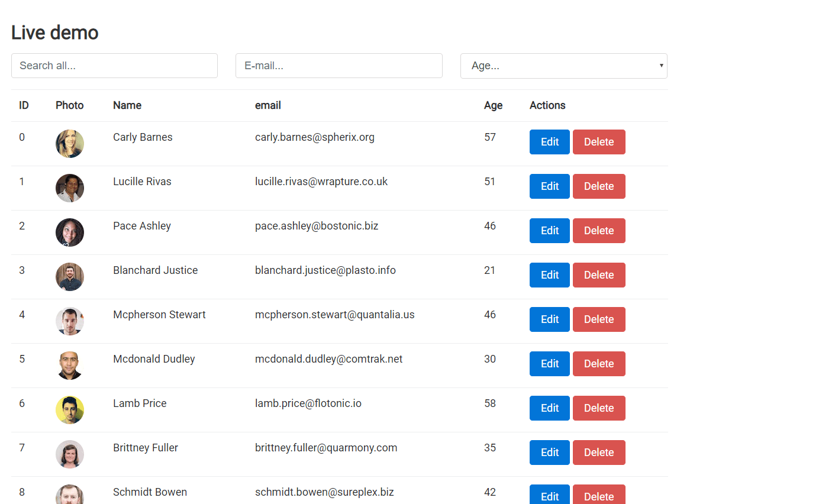Click Pace Ashley profile photo
Screen dimensions: 835x504
click(70, 232)
